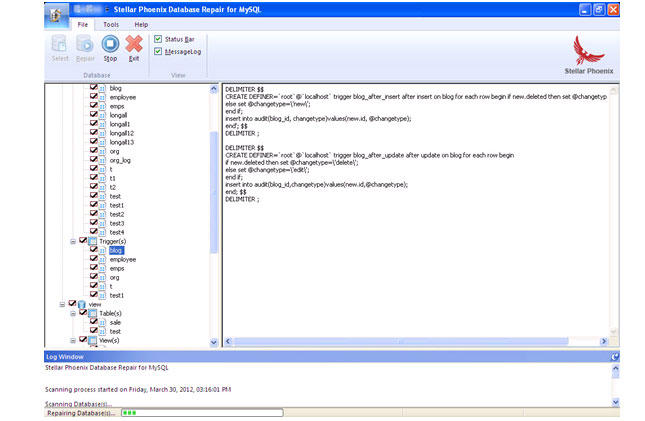Select the employee trigger under Trigger(s)
The width and height of the screenshot is (645, 421).
point(123,260)
